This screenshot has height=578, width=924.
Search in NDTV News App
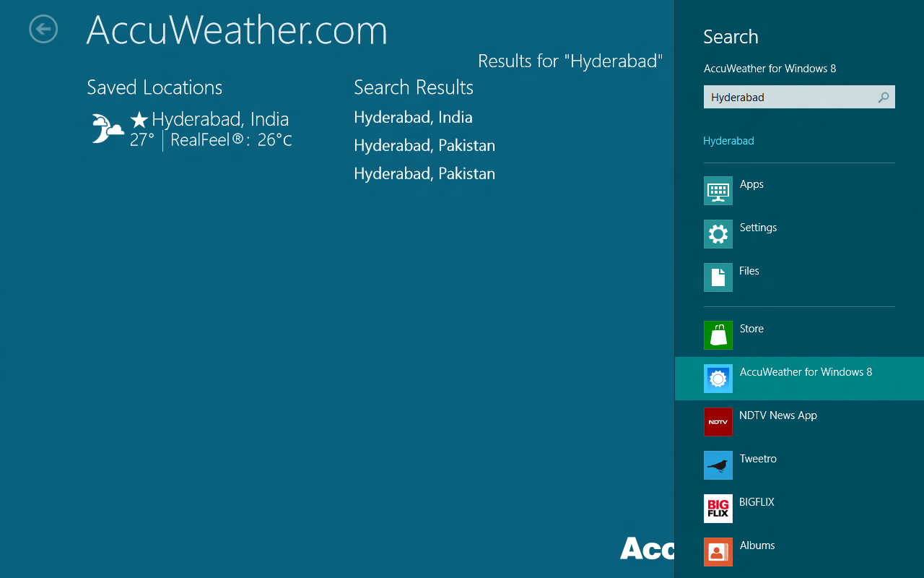[778, 415]
